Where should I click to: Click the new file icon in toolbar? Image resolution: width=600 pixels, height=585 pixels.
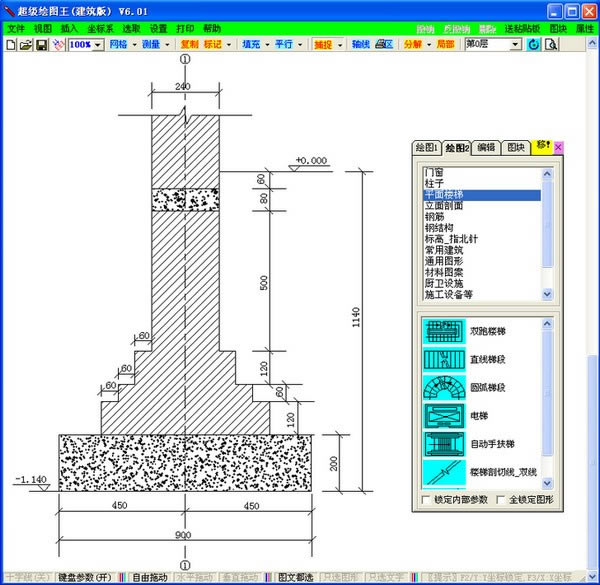pos(11,45)
